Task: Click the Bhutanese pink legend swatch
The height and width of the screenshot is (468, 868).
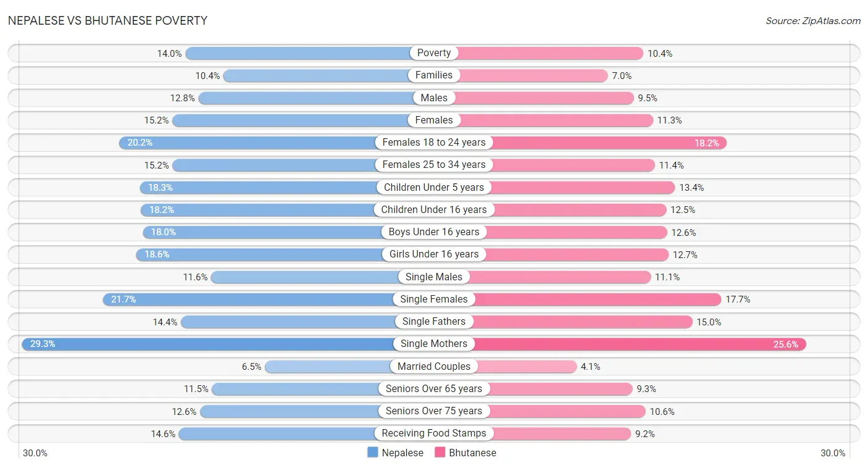Action: [x=440, y=453]
